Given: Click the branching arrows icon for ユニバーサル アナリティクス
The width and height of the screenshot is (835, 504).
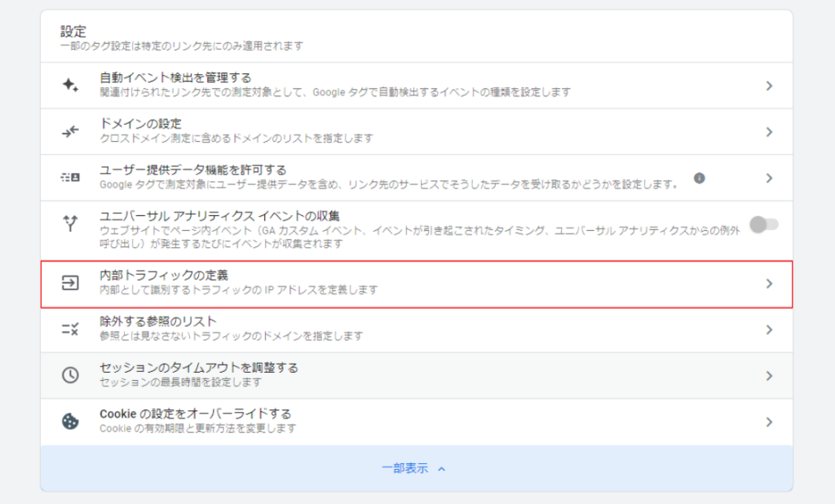Looking at the screenshot, I should click(70, 223).
